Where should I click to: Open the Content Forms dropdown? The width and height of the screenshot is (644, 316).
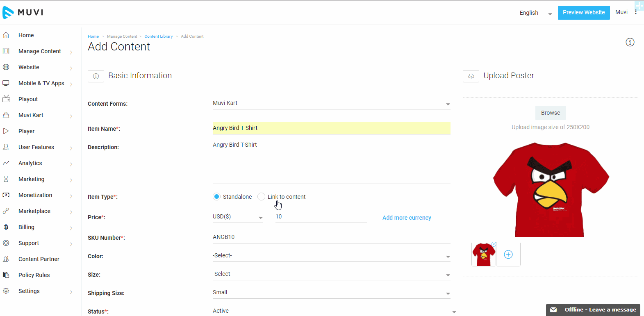coord(331,103)
